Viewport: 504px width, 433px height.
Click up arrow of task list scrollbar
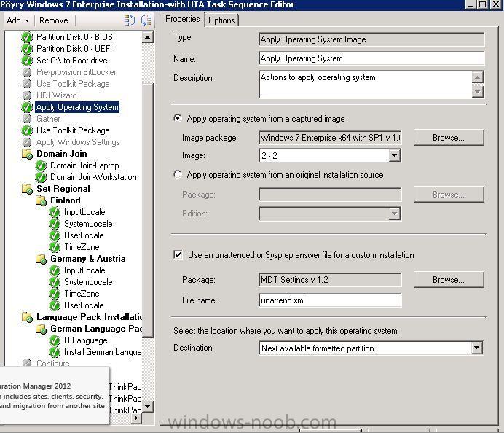(148, 37)
